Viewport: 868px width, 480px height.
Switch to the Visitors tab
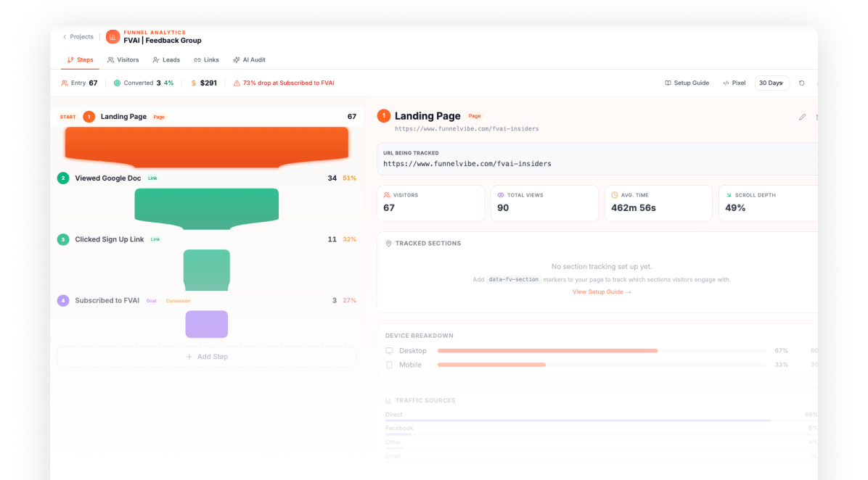123,59
